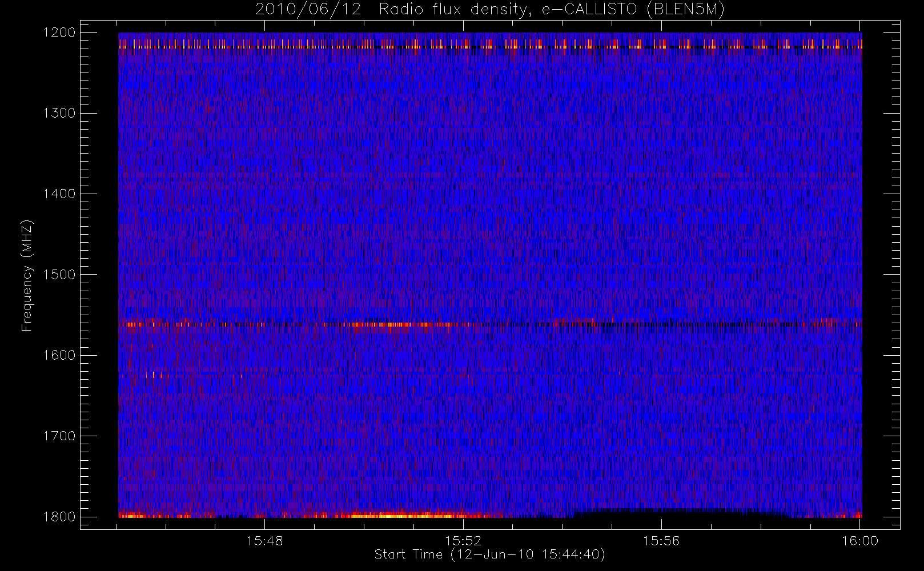Click the plot title mentioning e-CALLISTO (BLEN5M)
Screen dimensions: 924x571
[x=490, y=9]
